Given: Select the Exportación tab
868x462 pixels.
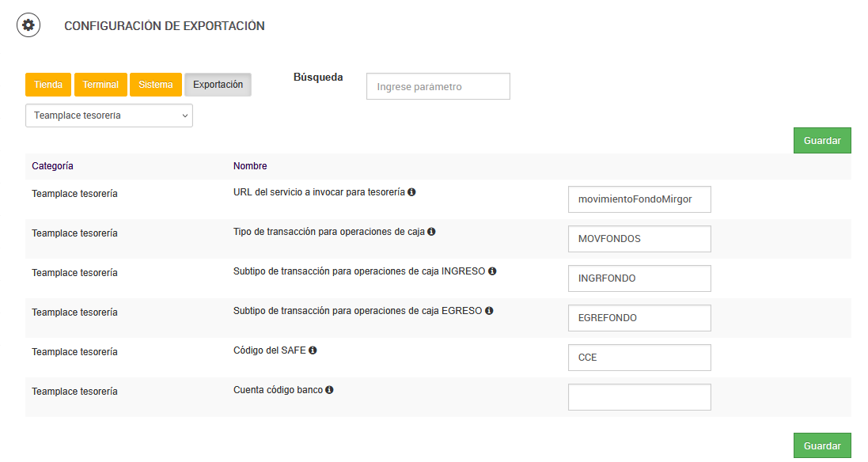Looking at the screenshot, I should point(218,85).
